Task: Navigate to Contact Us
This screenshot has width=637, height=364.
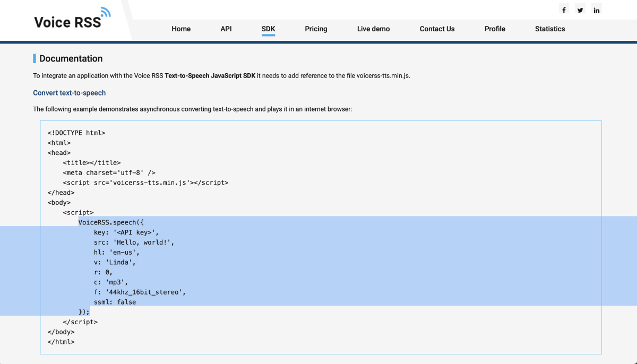Action: [x=437, y=29]
